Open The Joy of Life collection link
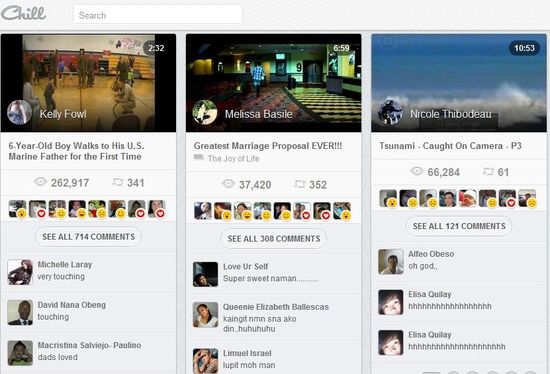550x374 pixels. 233,159
